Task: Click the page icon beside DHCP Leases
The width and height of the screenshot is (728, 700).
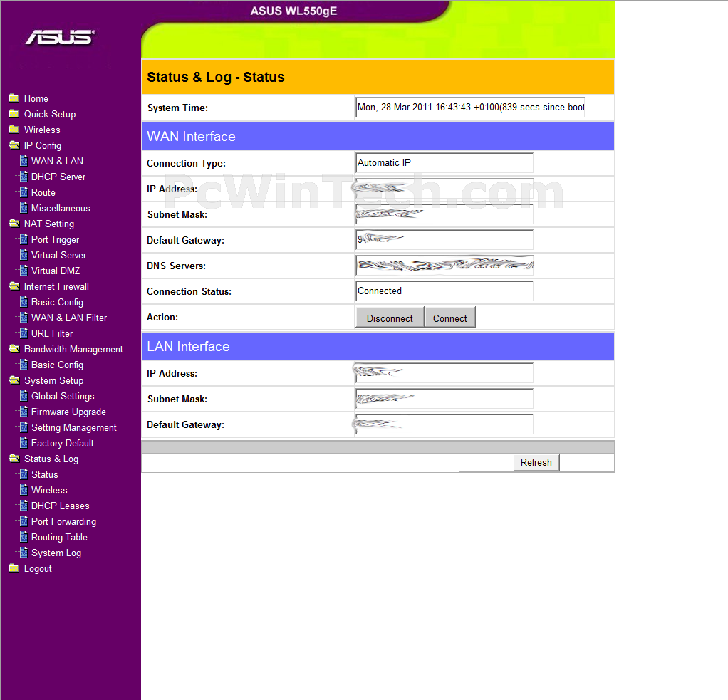Action: pyautogui.click(x=24, y=506)
